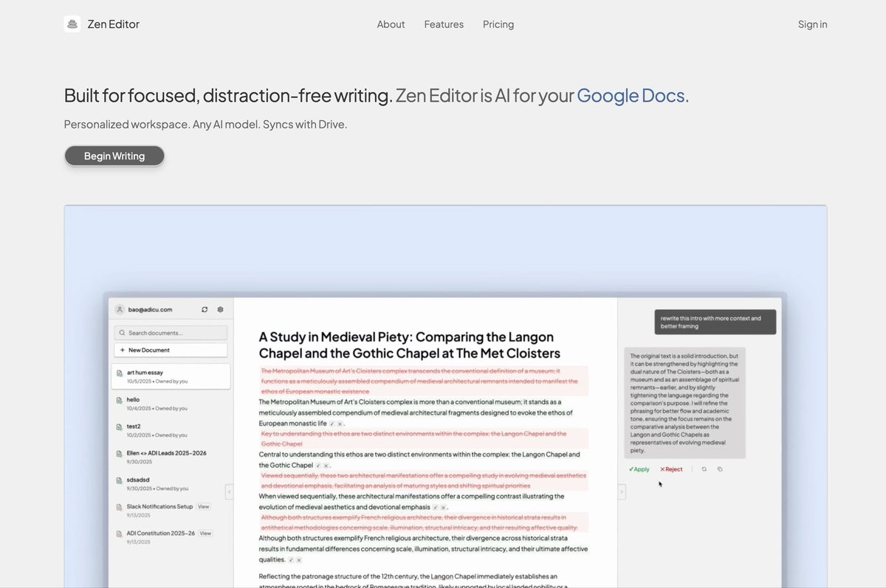Select the ADI Constitution 2025-26 document title
This screenshot has height=588, width=886.
click(161, 533)
